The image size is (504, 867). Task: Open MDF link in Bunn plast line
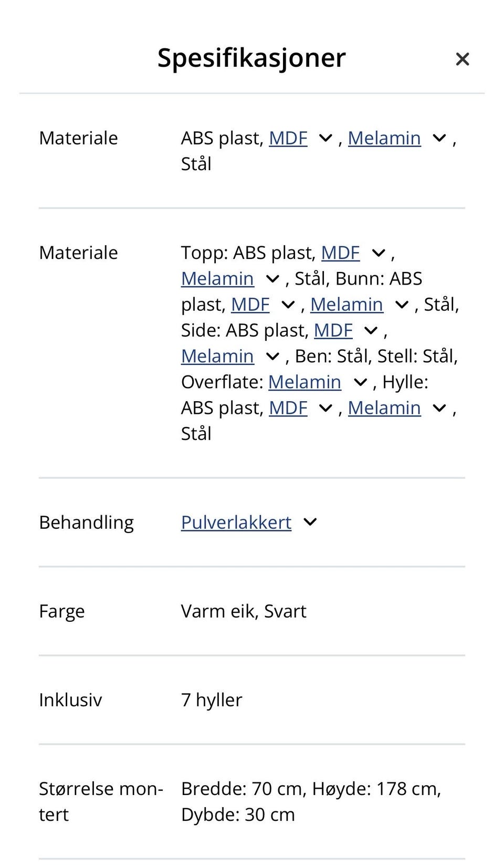250,304
